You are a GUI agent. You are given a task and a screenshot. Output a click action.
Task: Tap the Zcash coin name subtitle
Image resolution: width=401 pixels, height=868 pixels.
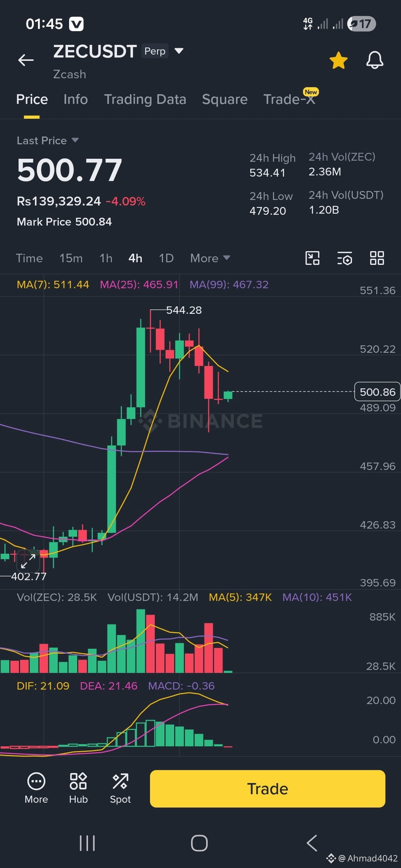70,74
